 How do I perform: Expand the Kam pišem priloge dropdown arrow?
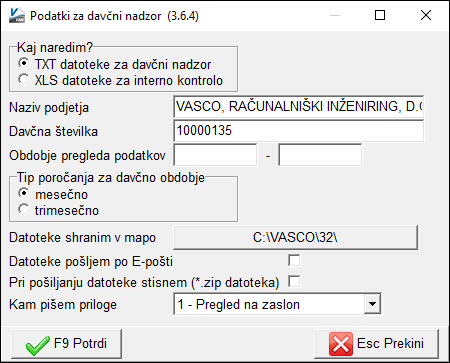[x=372, y=304]
